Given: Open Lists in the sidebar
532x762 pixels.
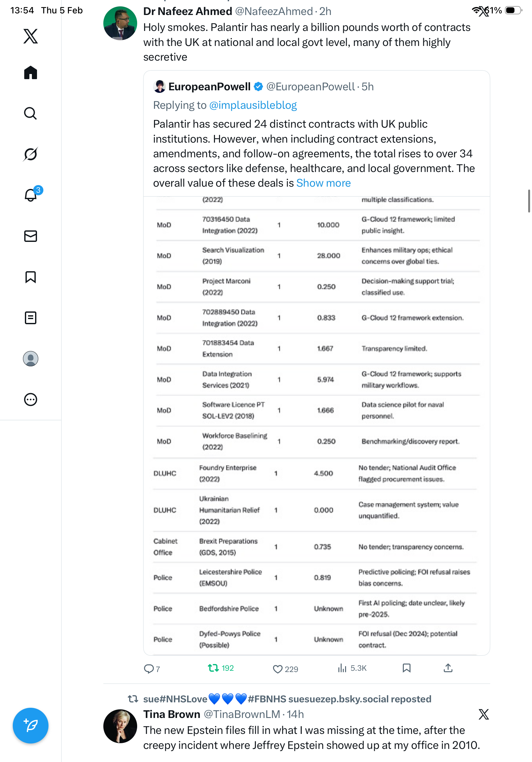Looking at the screenshot, I should (31, 318).
